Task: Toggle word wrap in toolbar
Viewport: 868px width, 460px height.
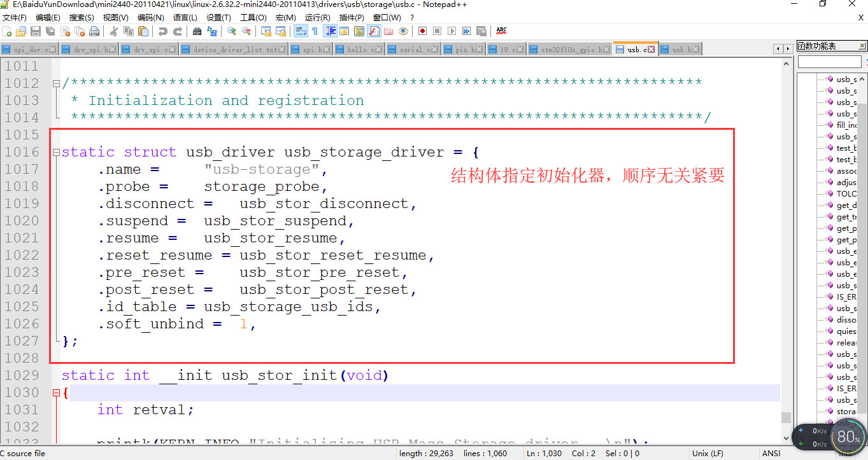Action: [x=300, y=31]
